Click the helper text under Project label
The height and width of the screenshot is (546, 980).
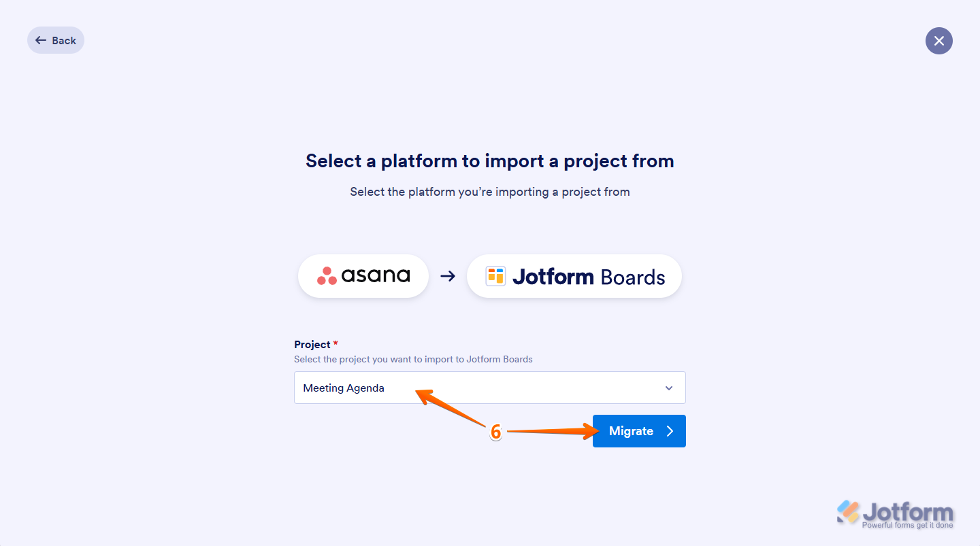click(x=413, y=359)
